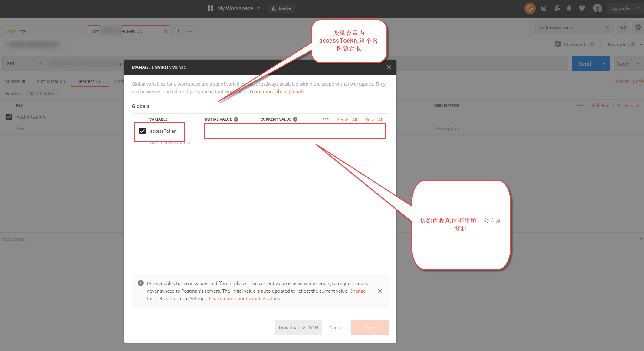Image resolution: width=644 pixels, height=351 pixels.
Task: Open Learn more about globals link
Action: tap(277, 91)
